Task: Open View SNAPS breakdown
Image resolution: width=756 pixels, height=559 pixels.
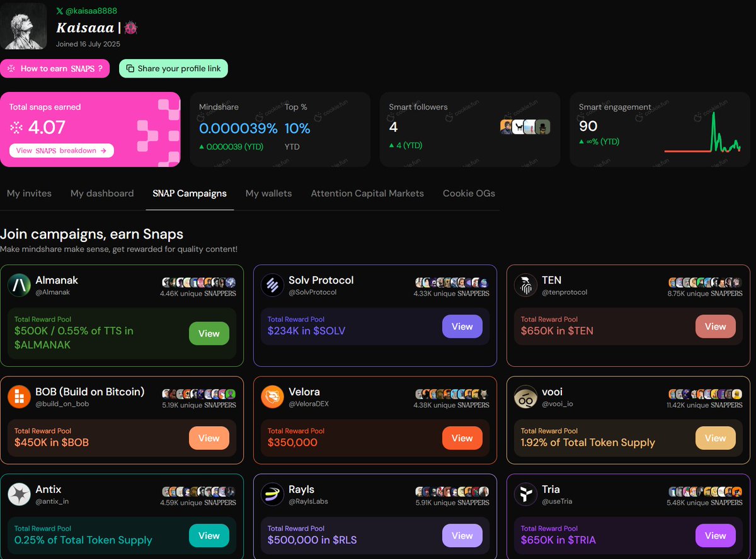Action: (62, 151)
